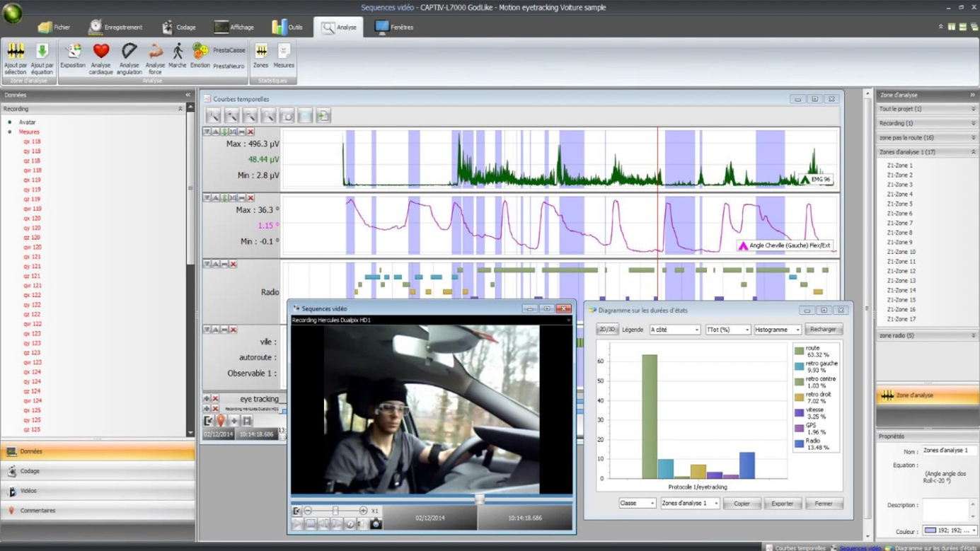
Task: Switch to the Codage ribbon tab
Action: pyautogui.click(x=178, y=27)
